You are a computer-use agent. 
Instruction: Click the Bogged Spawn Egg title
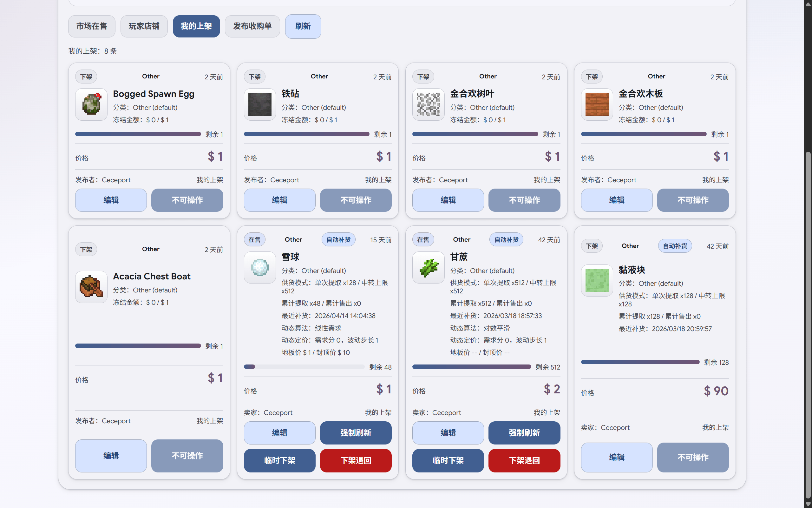(x=154, y=94)
